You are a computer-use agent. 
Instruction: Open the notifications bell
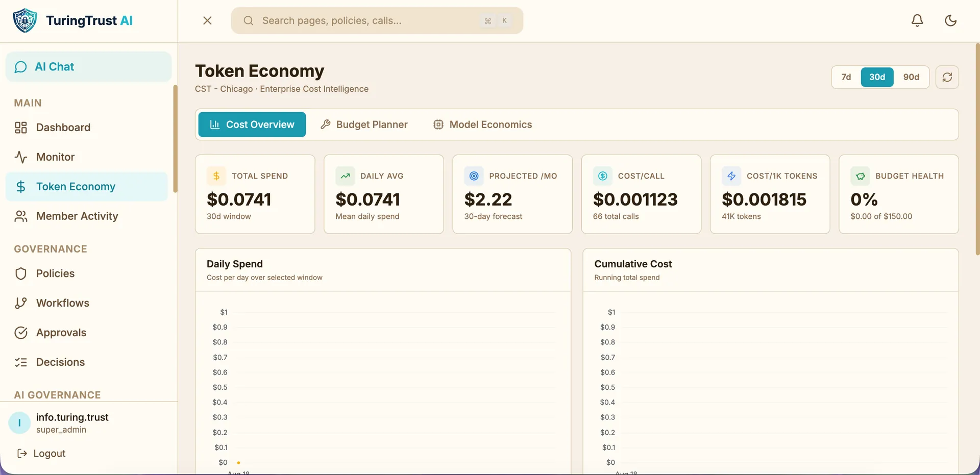pos(917,20)
